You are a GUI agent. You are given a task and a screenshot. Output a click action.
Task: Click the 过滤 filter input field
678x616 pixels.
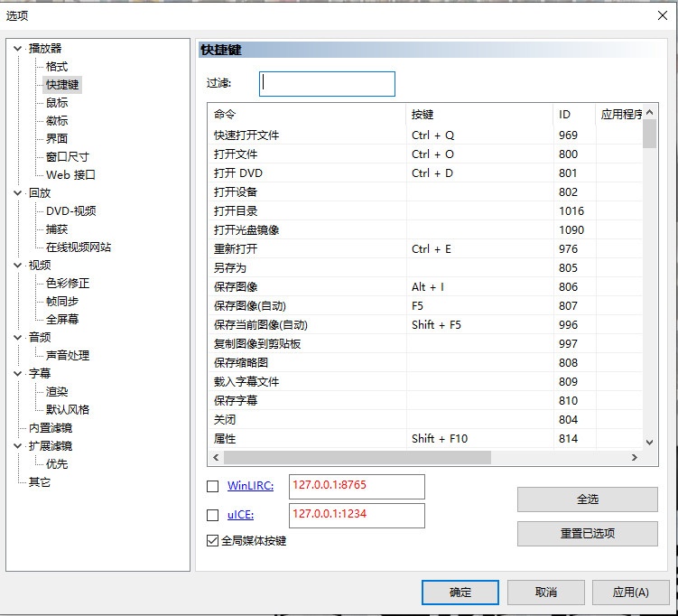(327, 84)
